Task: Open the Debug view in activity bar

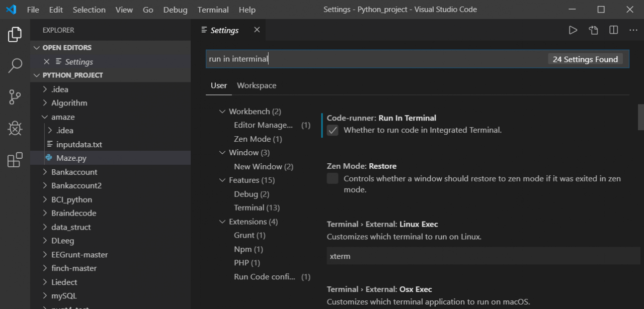Action: click(15, 128)
